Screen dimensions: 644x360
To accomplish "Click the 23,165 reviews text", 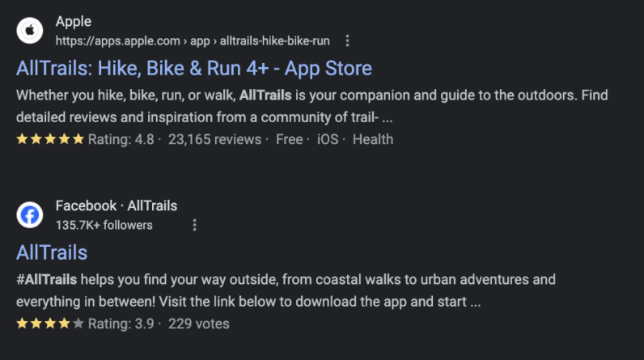I will 214,139.
